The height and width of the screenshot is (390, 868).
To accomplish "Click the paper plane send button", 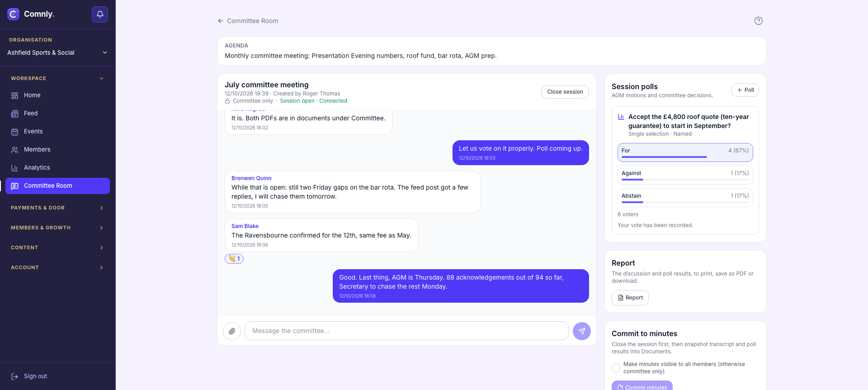I will [582, 331].
